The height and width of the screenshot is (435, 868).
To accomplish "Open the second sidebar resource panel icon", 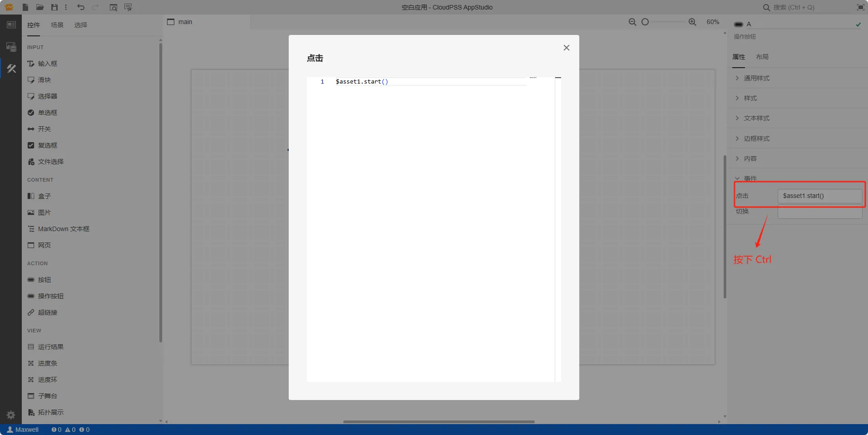I will [x=11, y=46].
